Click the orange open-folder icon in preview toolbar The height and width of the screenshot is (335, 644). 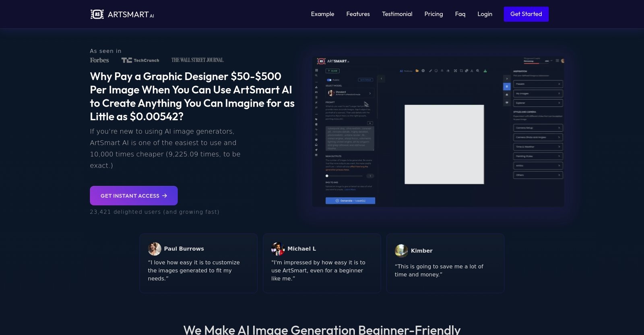417,71
